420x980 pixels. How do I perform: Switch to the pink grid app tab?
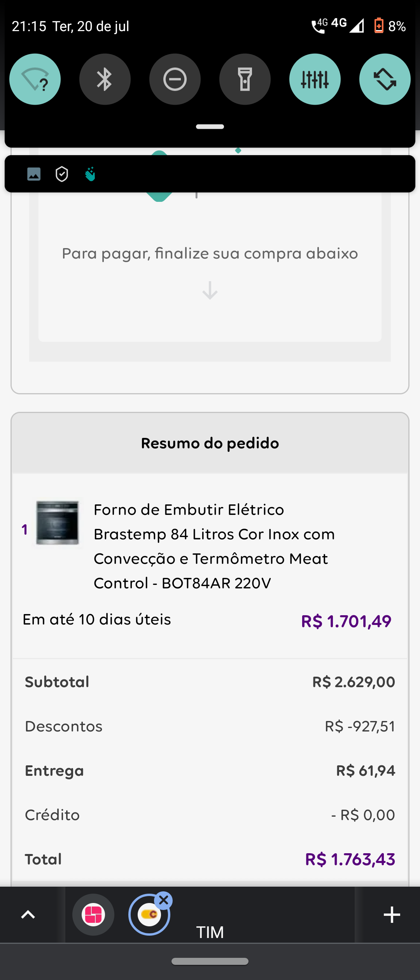pyautogui.click(x=93, y=915)
